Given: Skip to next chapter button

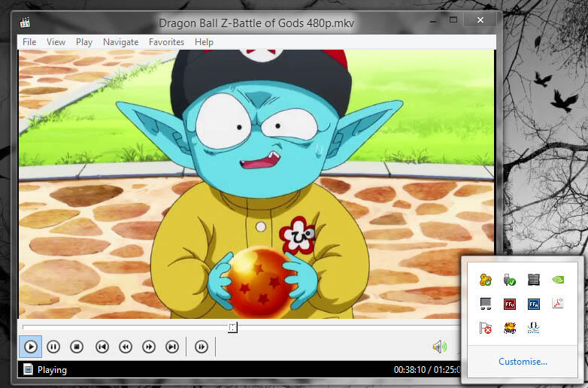Looking at the screenshot, I should 172,347.
